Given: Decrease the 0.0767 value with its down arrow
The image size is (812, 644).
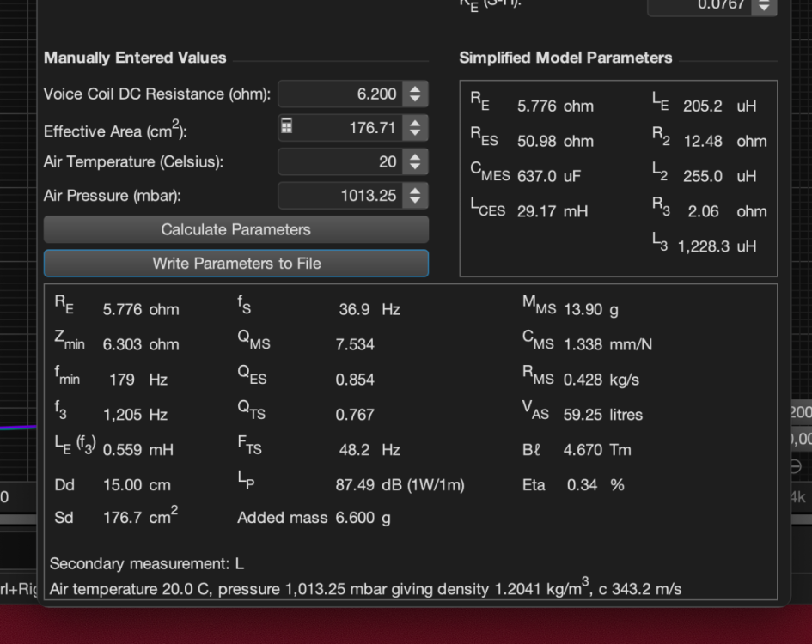Looking at the screenshot, I should click(x=763, y=9).
